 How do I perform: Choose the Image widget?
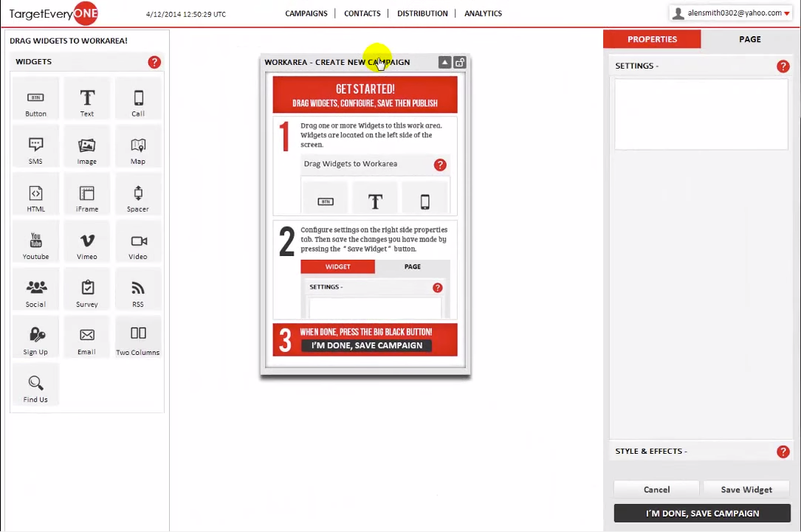click(87, 148)
